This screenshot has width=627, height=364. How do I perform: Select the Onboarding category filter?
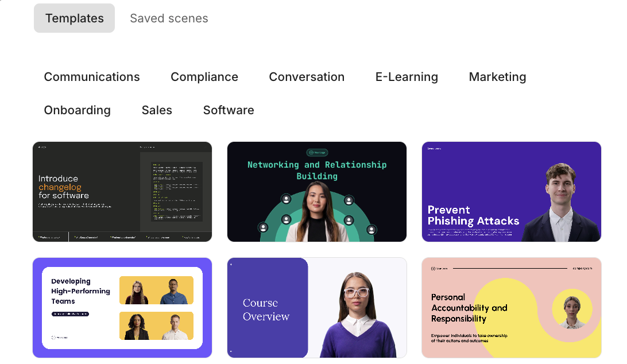pos(78,110)
